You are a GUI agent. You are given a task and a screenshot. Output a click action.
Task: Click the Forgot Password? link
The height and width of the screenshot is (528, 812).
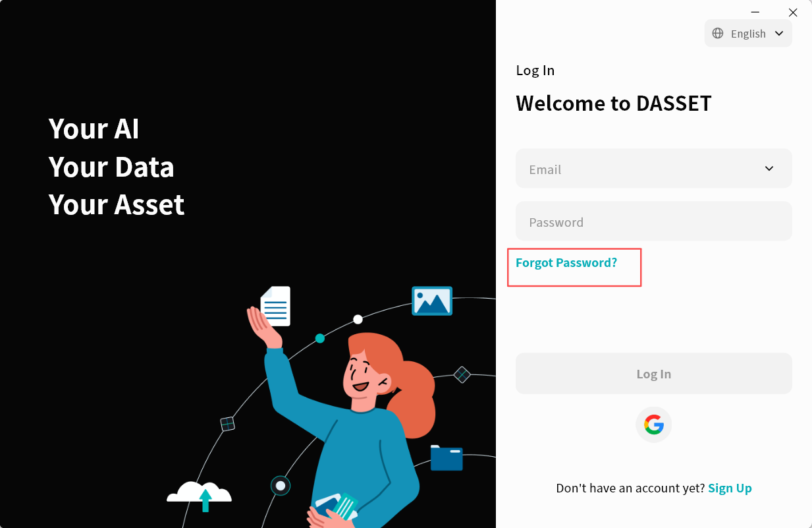[566, 263]
